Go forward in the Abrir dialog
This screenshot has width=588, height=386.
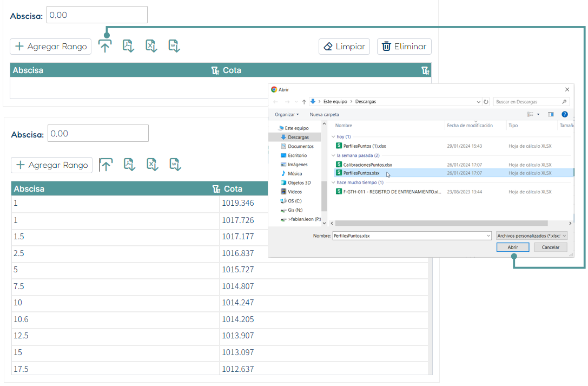pos(287,102)
